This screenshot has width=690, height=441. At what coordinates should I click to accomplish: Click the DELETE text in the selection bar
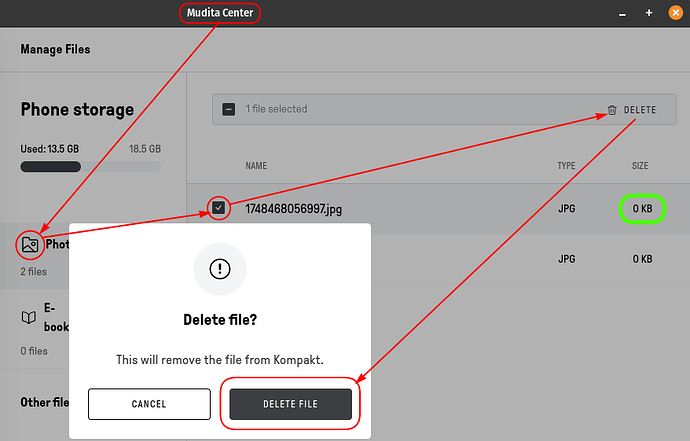pyautogui.click(x=640, y=110)
